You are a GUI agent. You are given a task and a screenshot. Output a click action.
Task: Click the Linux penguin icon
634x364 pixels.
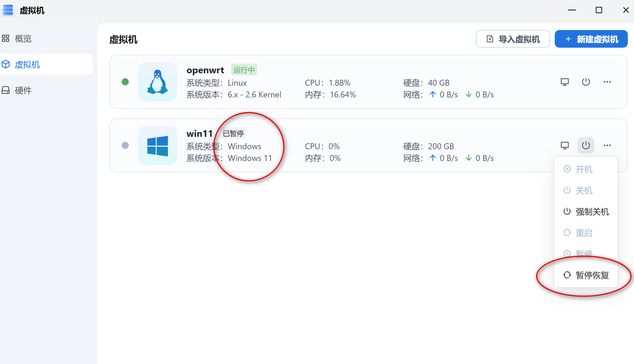coord(158,82)
